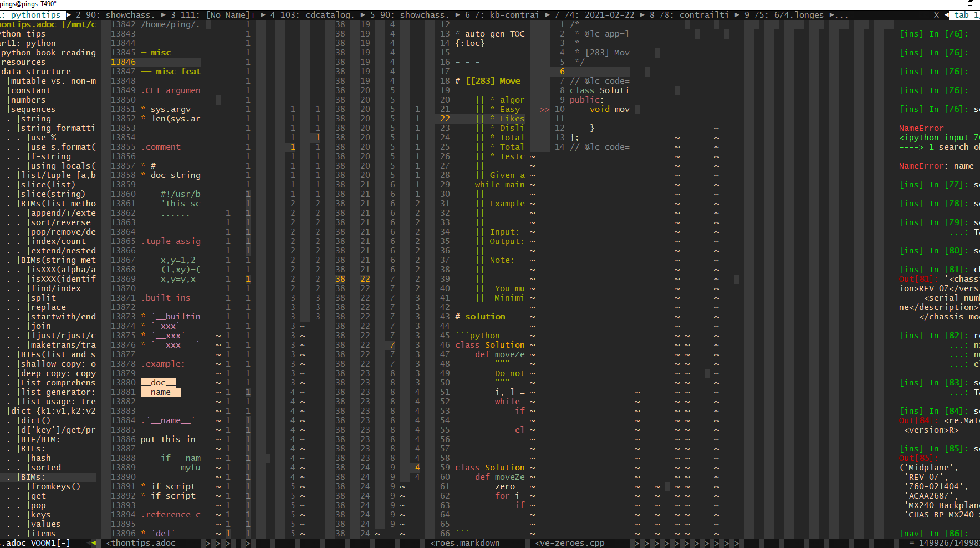Switch to tab 6 kb-contrai
This screenshot has height=548, width=980.
[502, 15]
